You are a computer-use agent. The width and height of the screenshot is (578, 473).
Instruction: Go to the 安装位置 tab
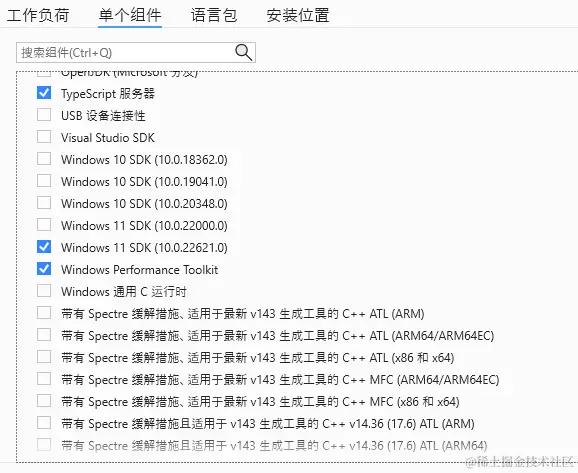click(x=298, y=15)
